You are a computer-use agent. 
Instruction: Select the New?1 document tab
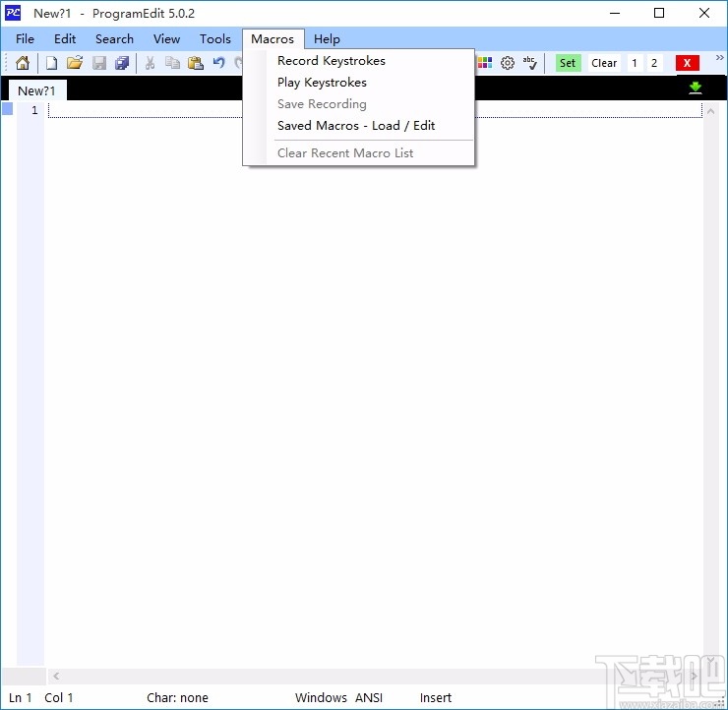pos(36,90)
